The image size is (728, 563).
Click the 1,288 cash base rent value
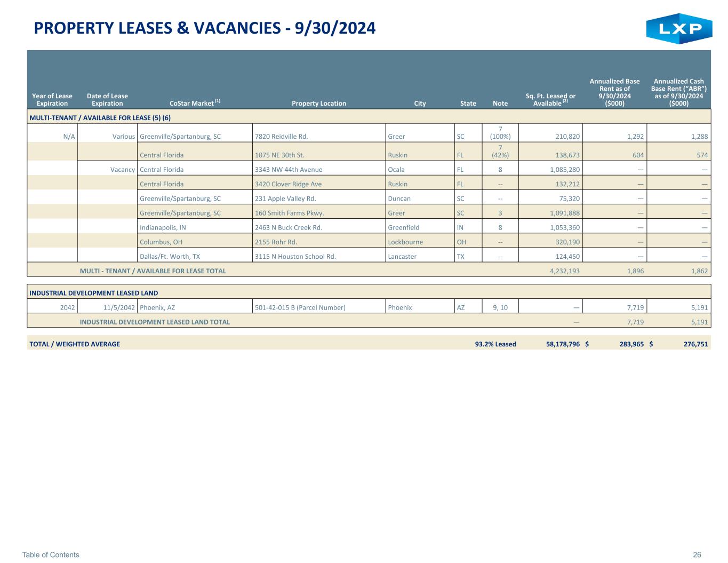click(x=699, y=137)
